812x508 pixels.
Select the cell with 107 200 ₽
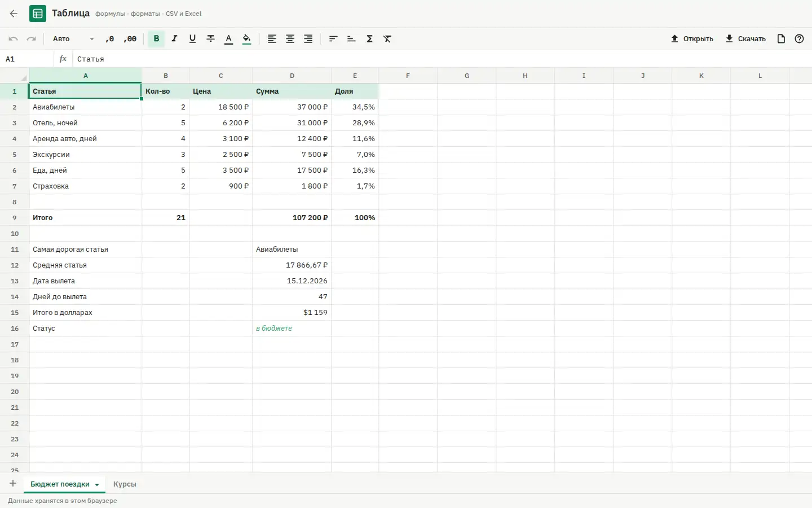[292, 218]
